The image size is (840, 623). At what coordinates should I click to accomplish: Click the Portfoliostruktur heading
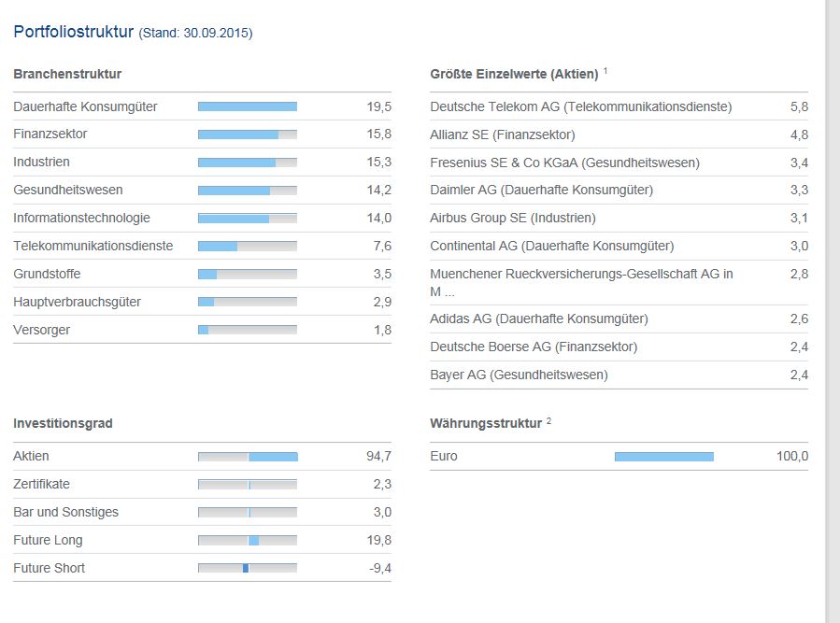[74, 32]
